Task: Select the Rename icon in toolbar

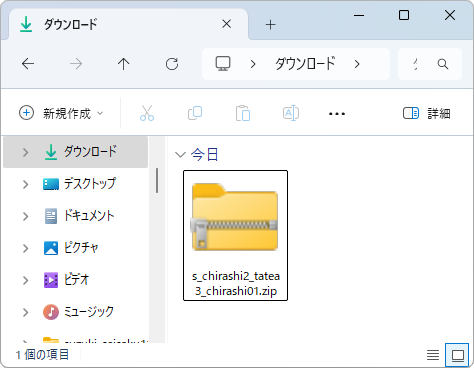Action: (x=291, y=113)
